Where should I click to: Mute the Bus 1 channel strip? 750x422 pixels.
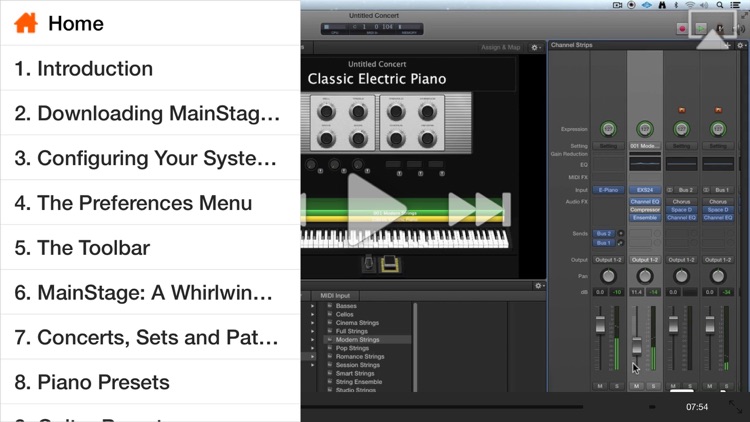click(709, 386)
